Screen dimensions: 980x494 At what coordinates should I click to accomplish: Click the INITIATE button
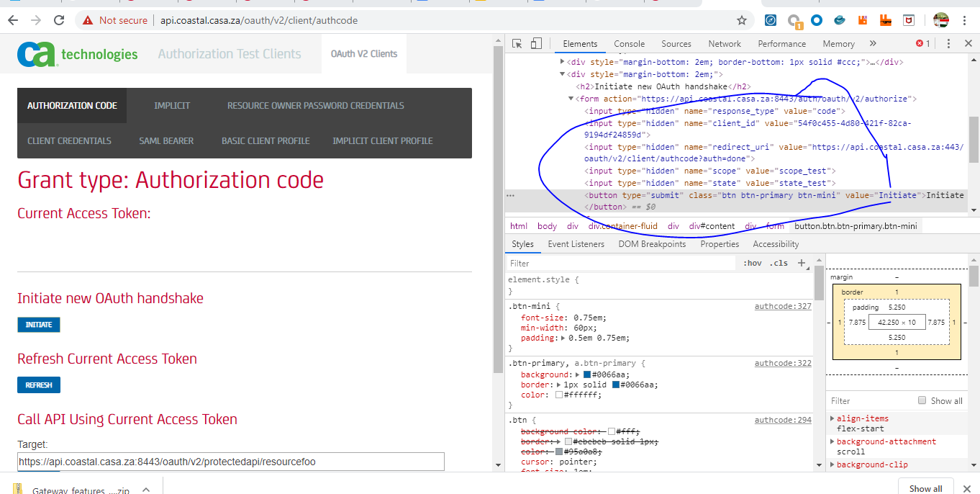[38, 324]
